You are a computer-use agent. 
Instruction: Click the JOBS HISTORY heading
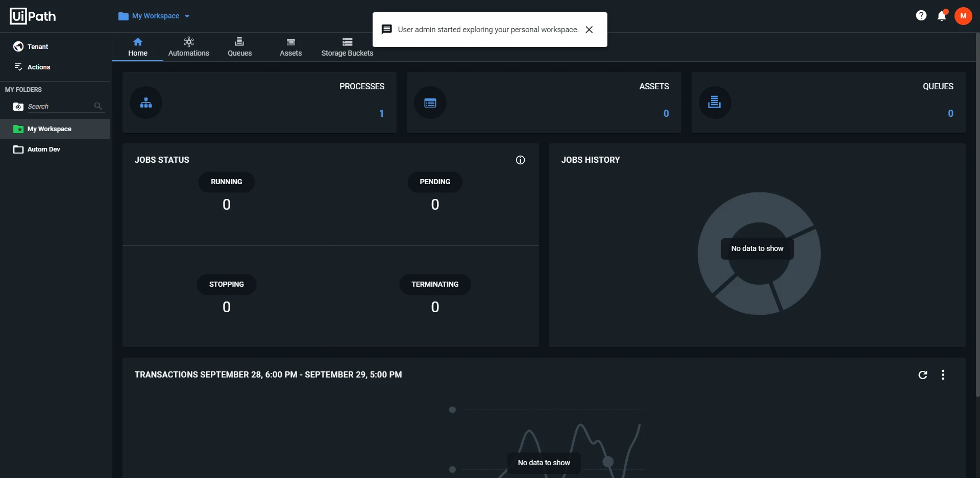[x=591, y=160]
